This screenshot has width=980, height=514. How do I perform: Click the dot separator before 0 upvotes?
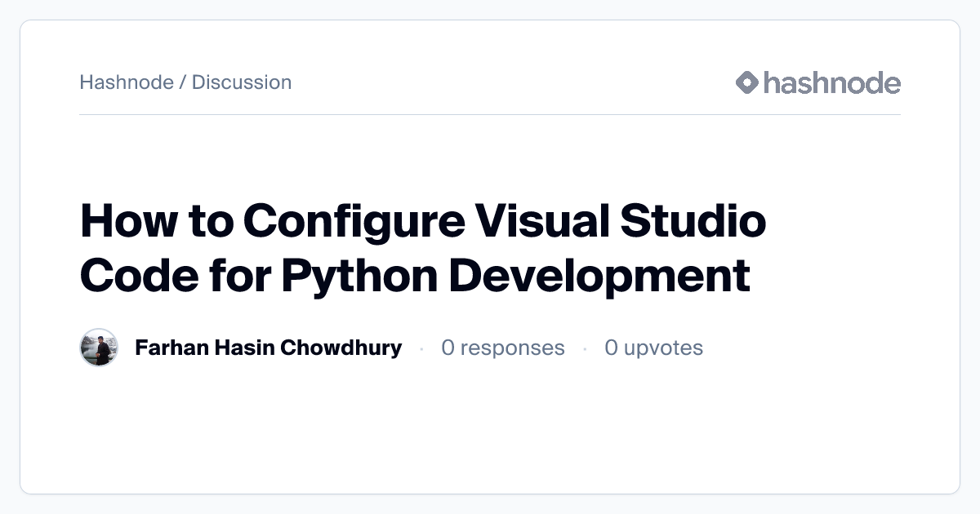[585, 349]
